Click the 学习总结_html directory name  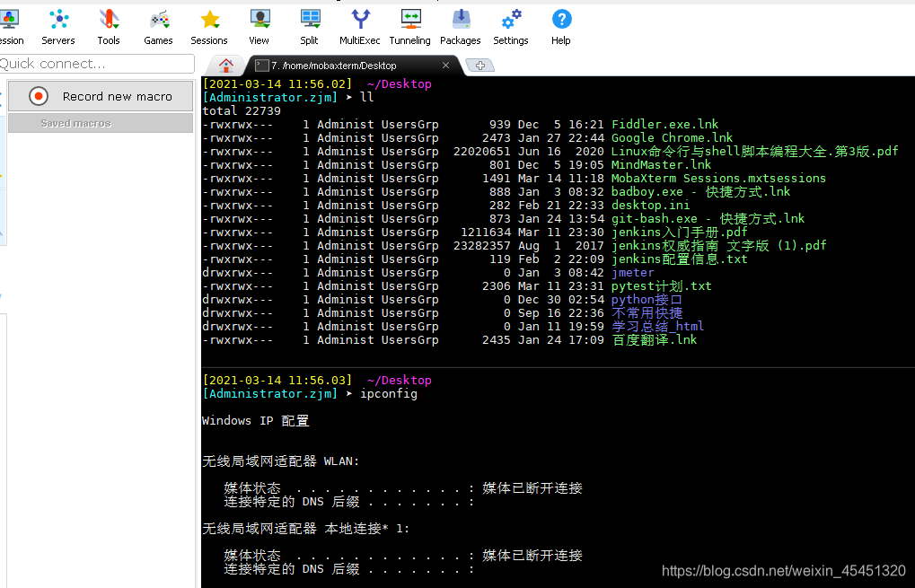point(657,326)
